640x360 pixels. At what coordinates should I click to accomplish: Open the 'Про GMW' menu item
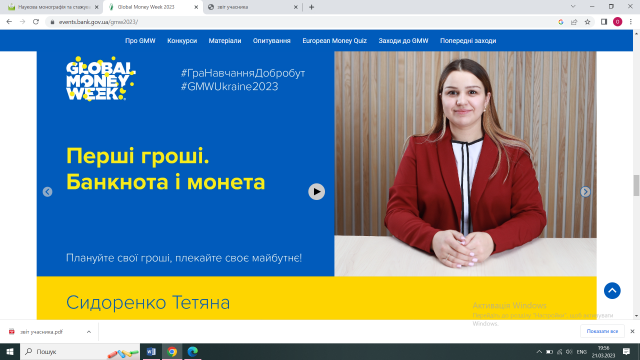(140, 41)
